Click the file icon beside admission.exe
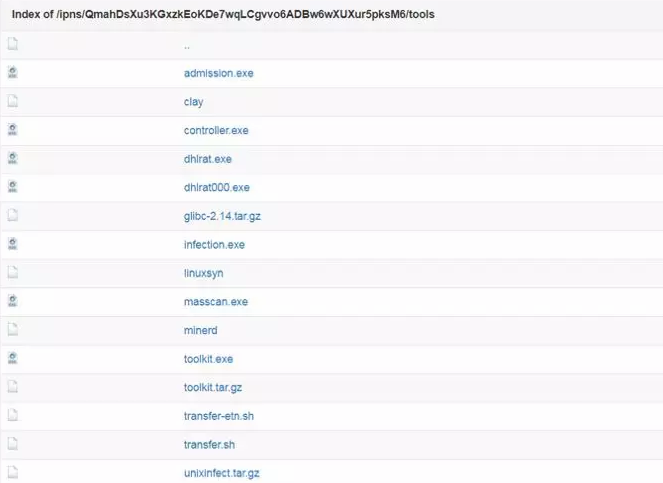Screen dimensions: 663x483 (13, 72)
